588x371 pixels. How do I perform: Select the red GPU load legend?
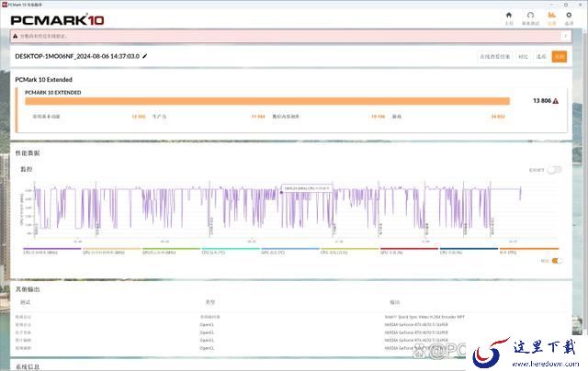[409, 251]
